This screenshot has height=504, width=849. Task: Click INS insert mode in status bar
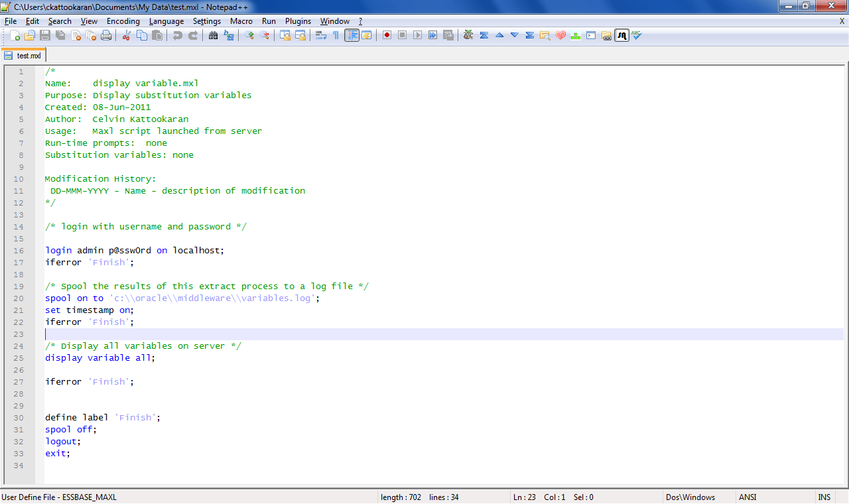(x=824, y=497)
